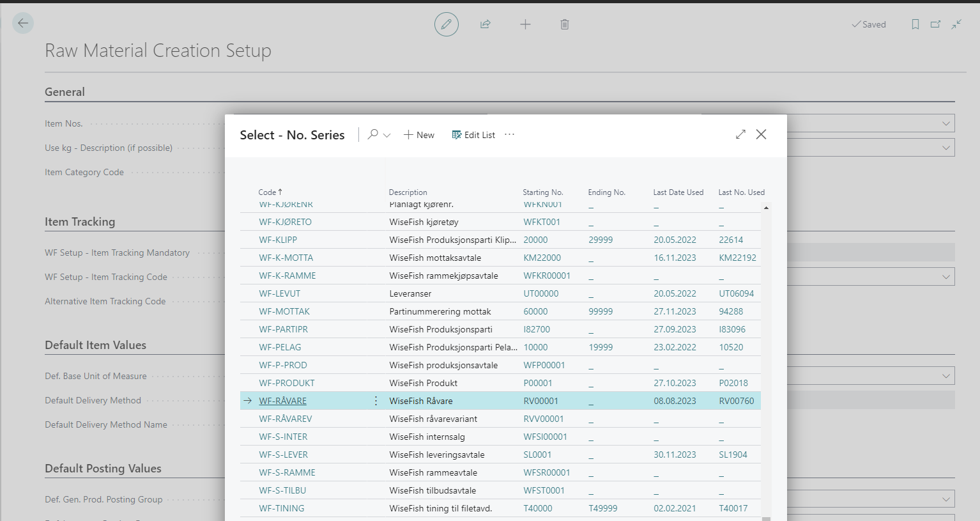Image resolution: width=980 pixels, height=521 pixels.
Task: Click the plus icon to add new
Action: click(x=525, y=24)
